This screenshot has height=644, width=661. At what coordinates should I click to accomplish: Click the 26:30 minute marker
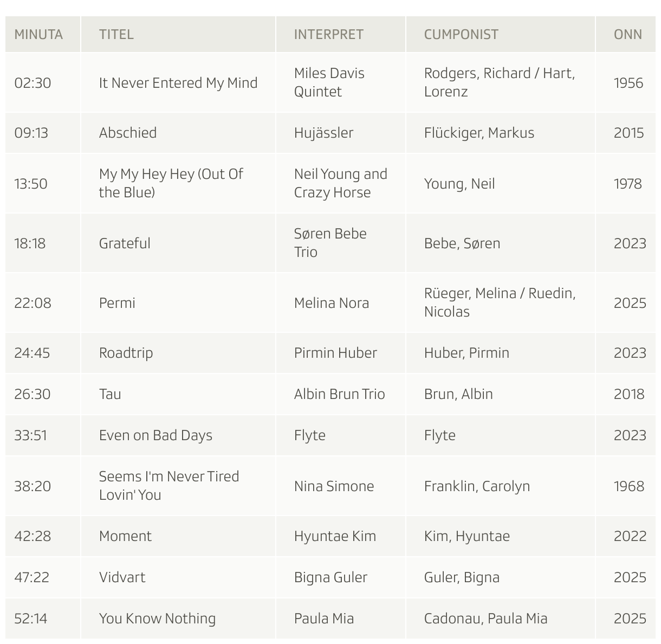tap(33, 394)
